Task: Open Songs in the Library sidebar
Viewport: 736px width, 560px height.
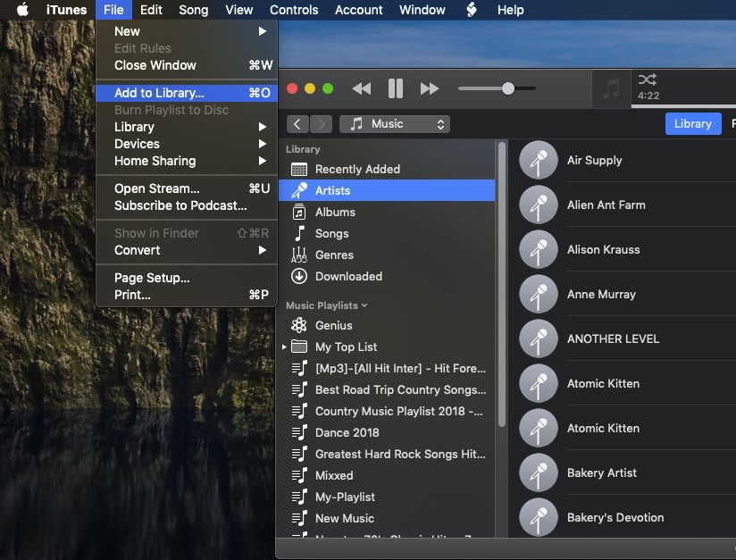Action: [387, 233]
